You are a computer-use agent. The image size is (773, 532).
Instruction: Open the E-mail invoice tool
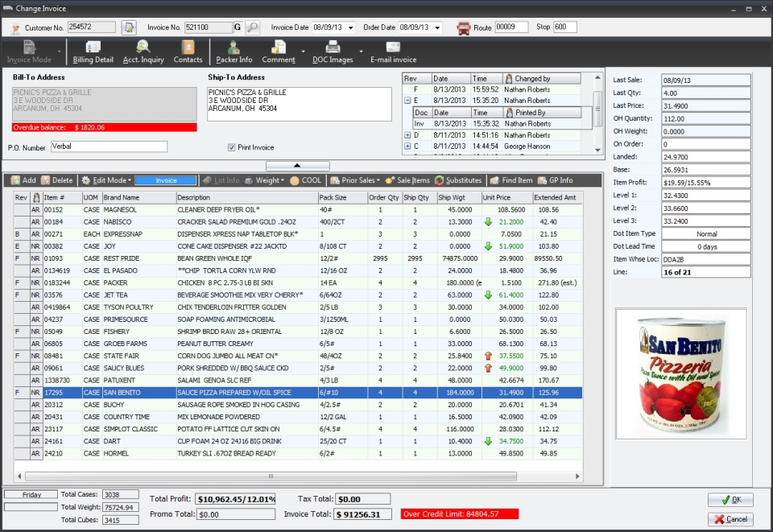[x=393, y=54]
